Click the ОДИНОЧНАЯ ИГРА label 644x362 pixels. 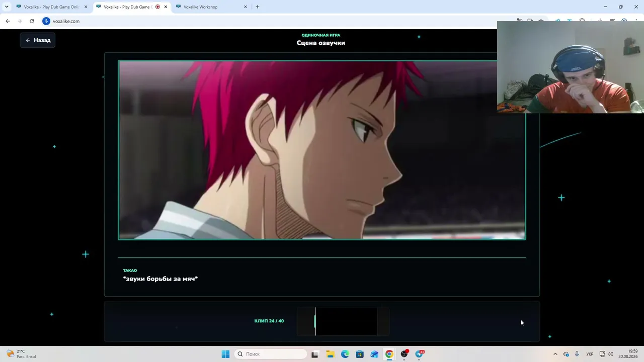(x=321, y=35)
